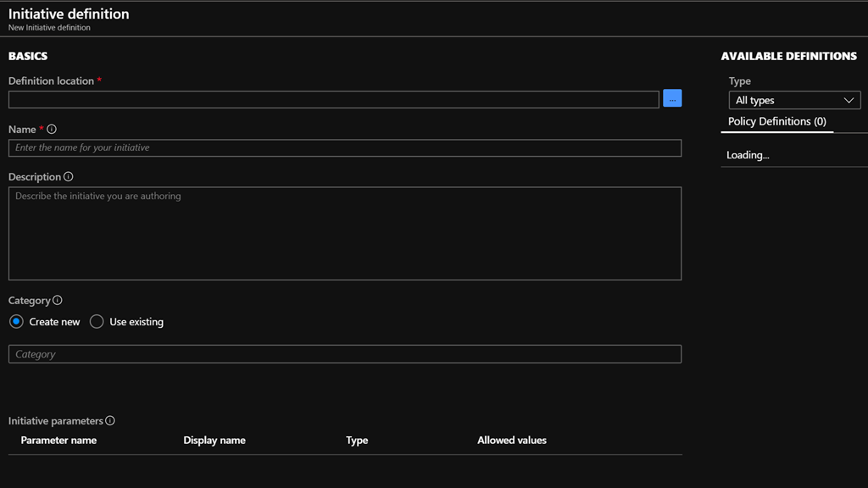Open the Definition location picker ellipsis button
This screenshot has width=868, height=488.
pyautogui.click(x=672, y=98)
